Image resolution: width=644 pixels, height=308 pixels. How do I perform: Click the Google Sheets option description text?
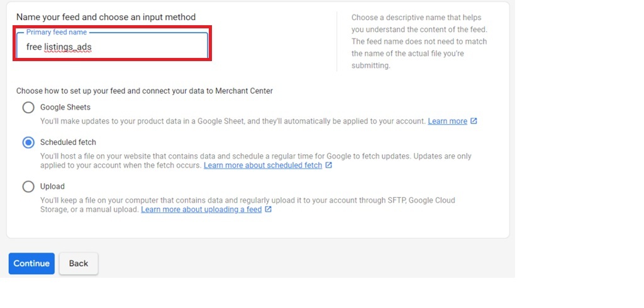(233, 121)
